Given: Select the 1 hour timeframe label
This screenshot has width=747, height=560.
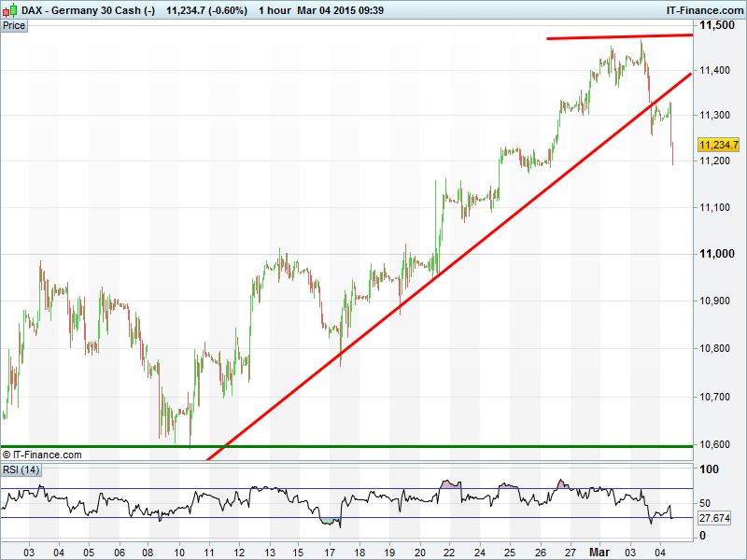Looking at the screenshot, I should point(277,9).
